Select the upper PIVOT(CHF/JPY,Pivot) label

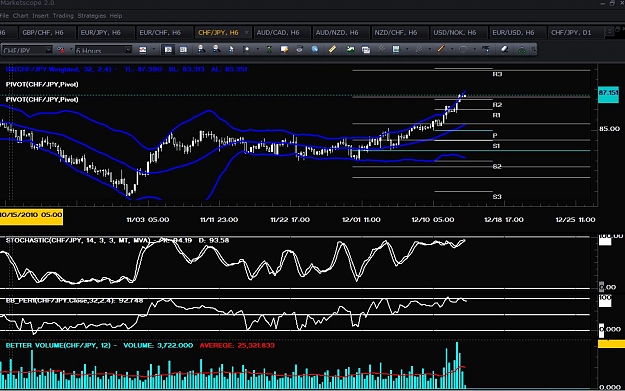tap(42, 84)
